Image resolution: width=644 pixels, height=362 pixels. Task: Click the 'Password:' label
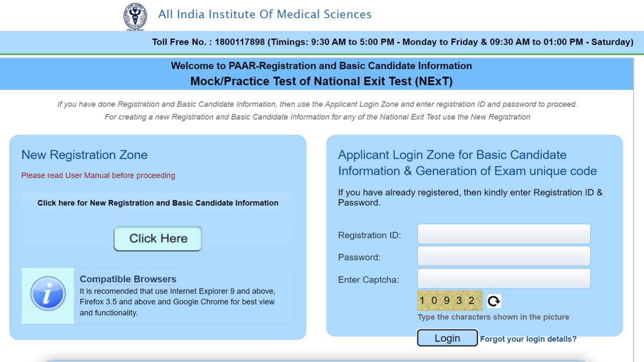359,257
